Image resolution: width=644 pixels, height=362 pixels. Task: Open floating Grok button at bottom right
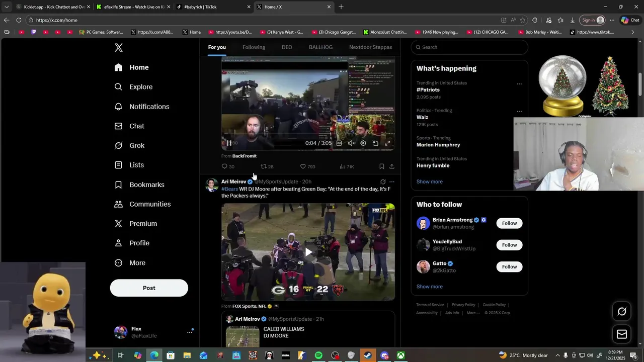point(622,312)
